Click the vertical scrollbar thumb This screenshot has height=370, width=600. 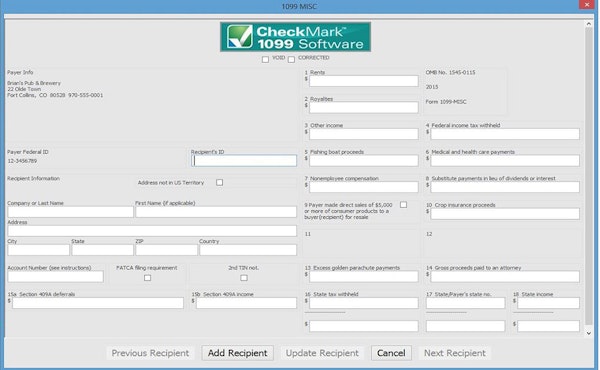click(x=589, y=176)
